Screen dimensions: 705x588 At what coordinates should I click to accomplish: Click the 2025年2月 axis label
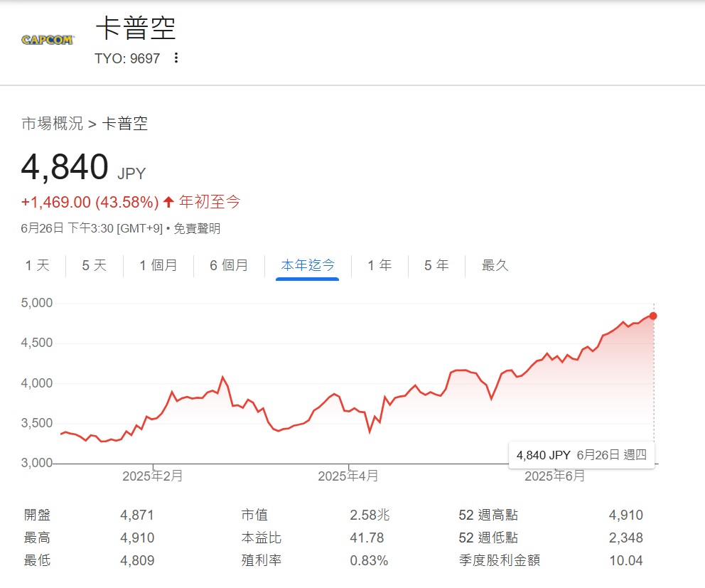[x=152, y=476]
